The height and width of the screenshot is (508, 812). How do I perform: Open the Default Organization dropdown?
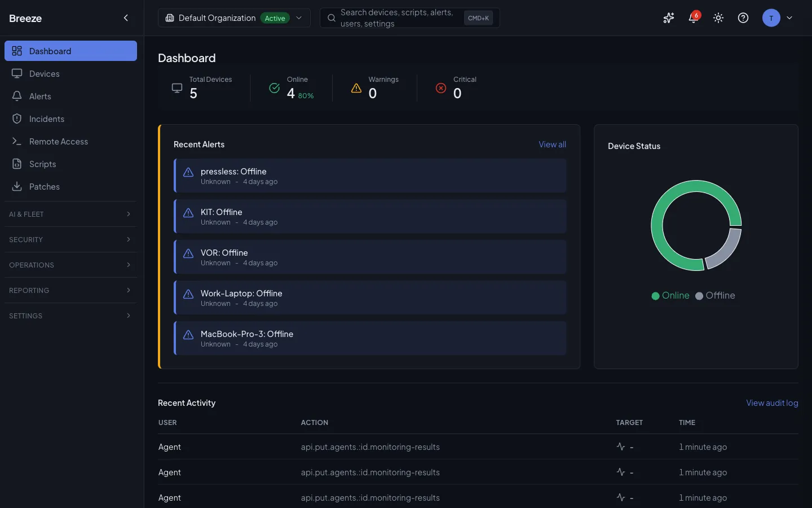[x=234, y=17]
